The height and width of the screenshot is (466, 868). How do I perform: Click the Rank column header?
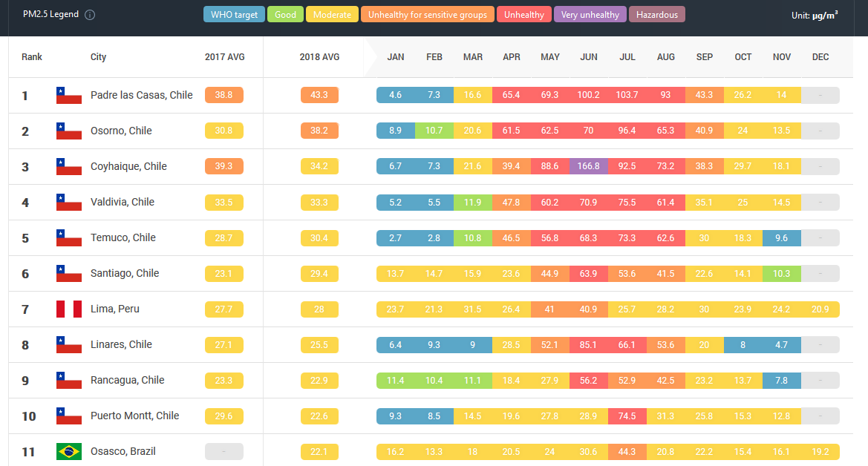click(x=32, y=57)
